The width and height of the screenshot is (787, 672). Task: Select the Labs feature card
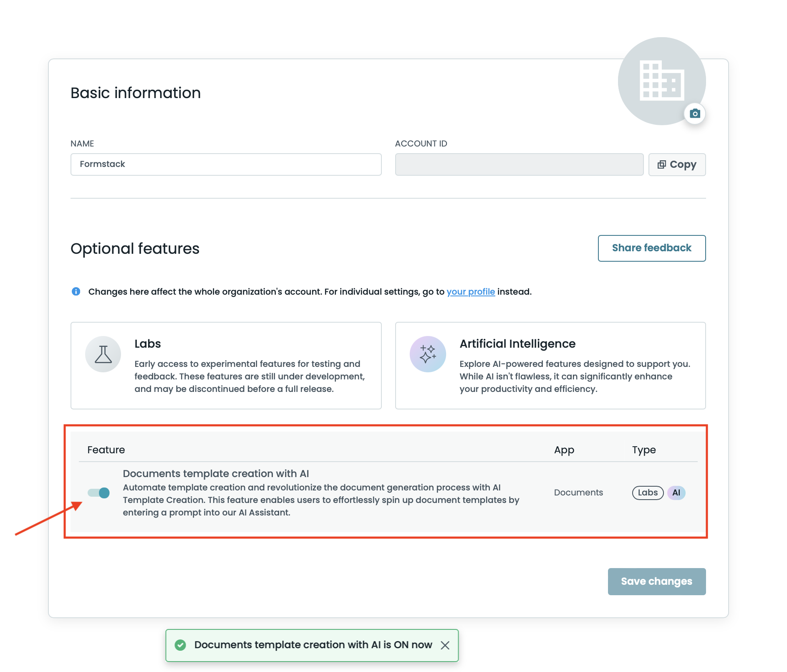click(226, 365)
